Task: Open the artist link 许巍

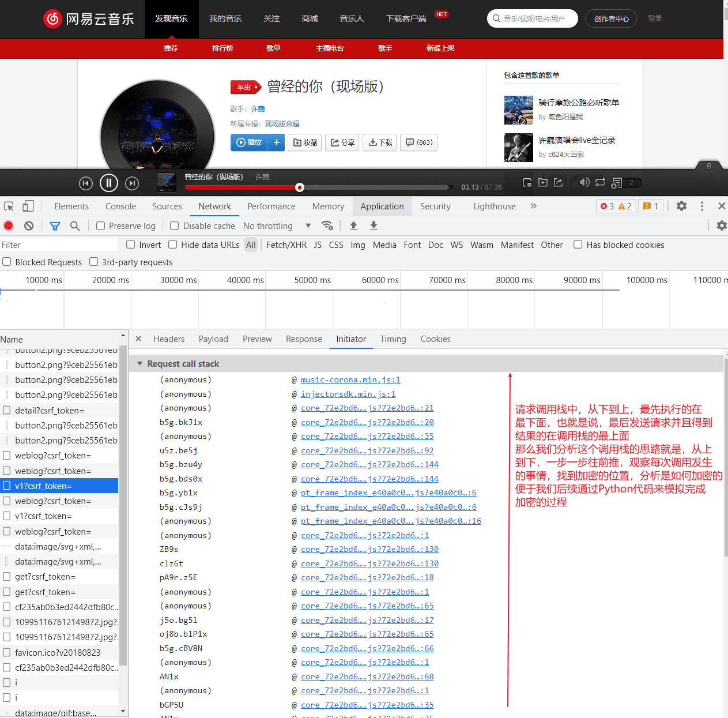Action: coord(258,109)
